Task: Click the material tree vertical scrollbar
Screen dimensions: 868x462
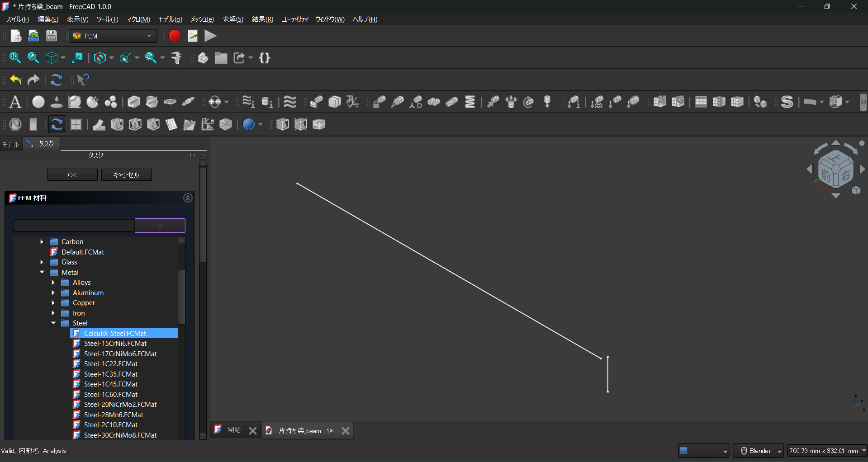Action: tap(182, 297)
